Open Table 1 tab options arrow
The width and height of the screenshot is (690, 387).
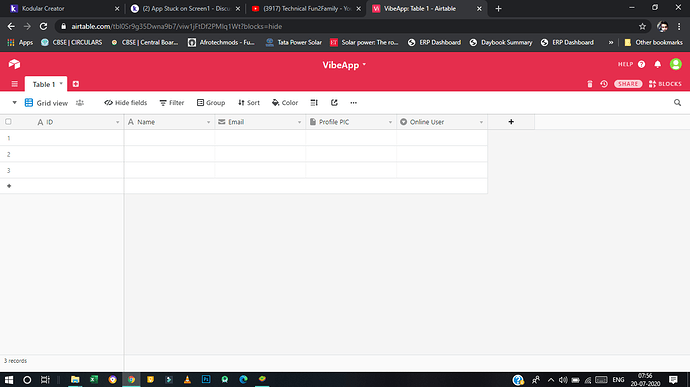point(61,84)
